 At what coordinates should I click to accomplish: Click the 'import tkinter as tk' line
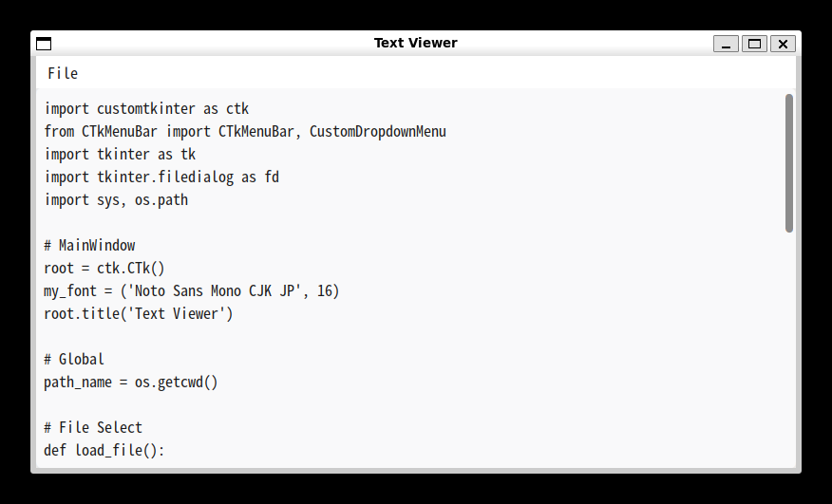[120, 155]
